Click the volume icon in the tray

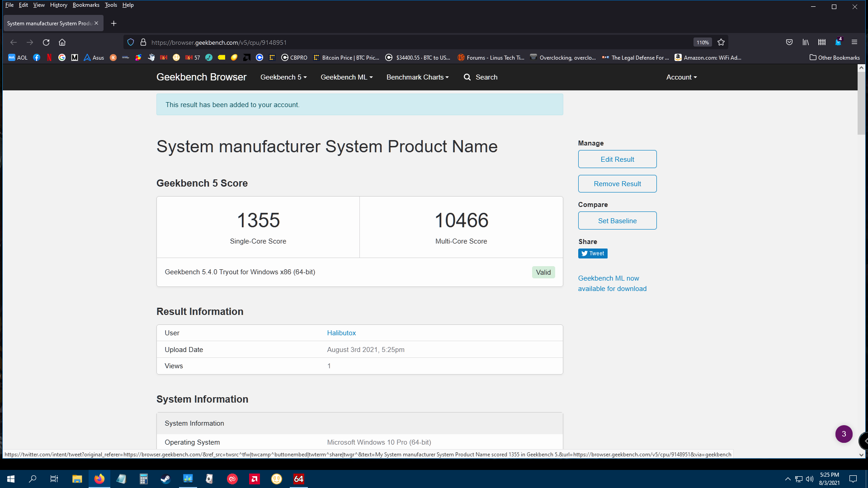[x=810, y=479]
